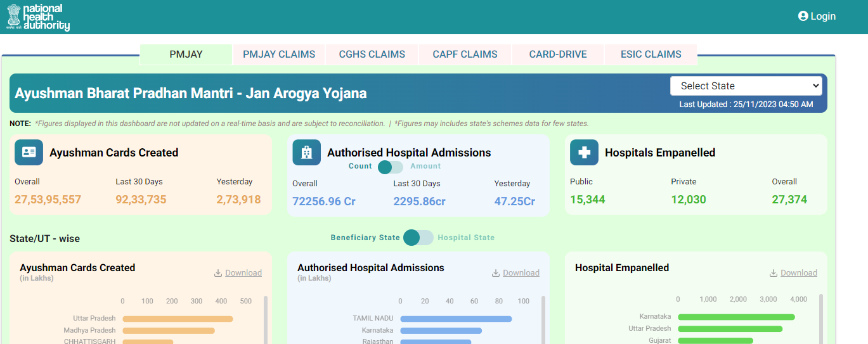868x344 pixels.
Task: Download the Ayushman Cards Created chart data
Action: [238, 273]
